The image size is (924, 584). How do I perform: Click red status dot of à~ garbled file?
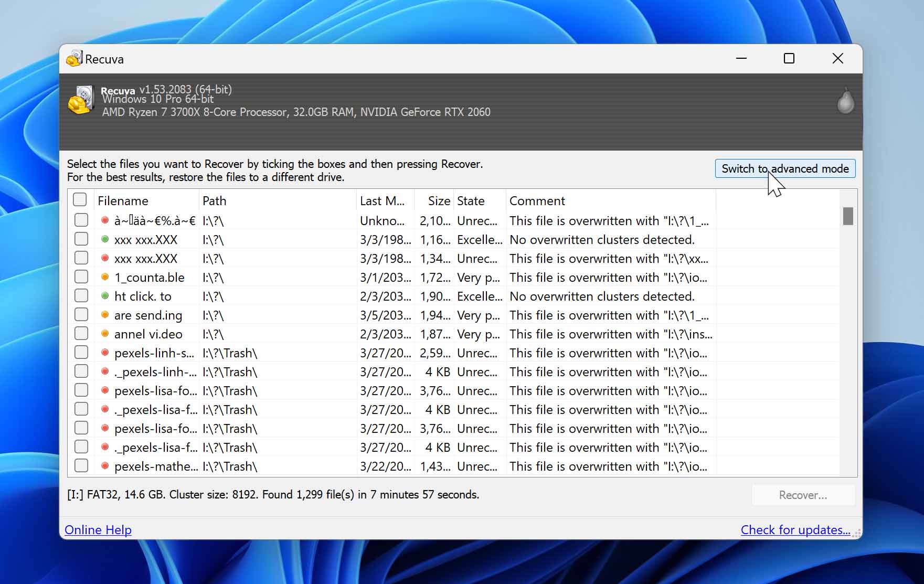click(x=105, y=220)
